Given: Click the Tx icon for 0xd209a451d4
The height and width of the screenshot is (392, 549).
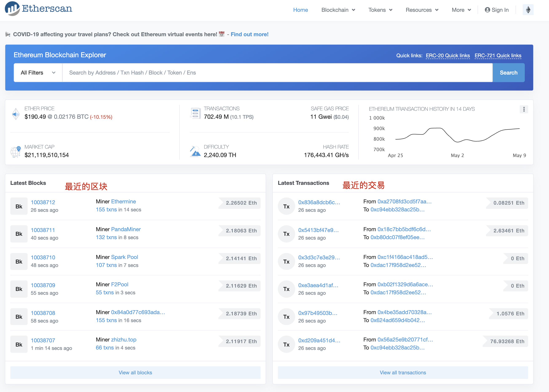Looking at the screenshot, I should (x=287, y=344).
